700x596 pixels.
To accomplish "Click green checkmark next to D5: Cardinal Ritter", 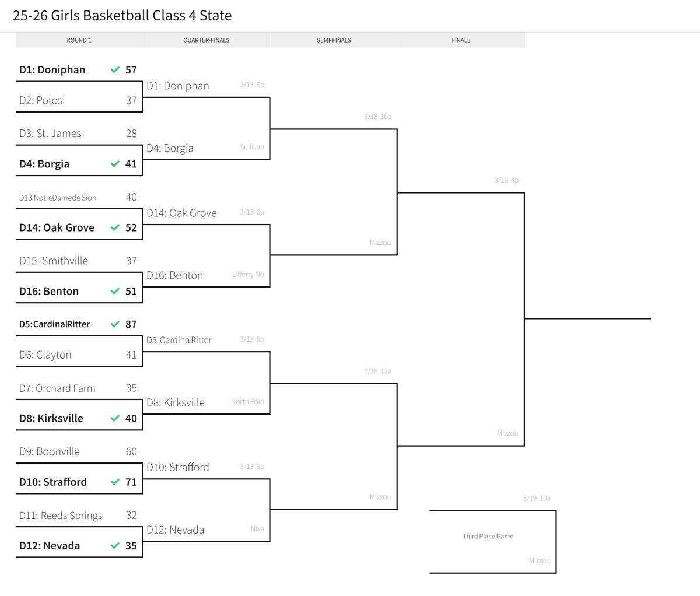I will [x=115, y=324].
